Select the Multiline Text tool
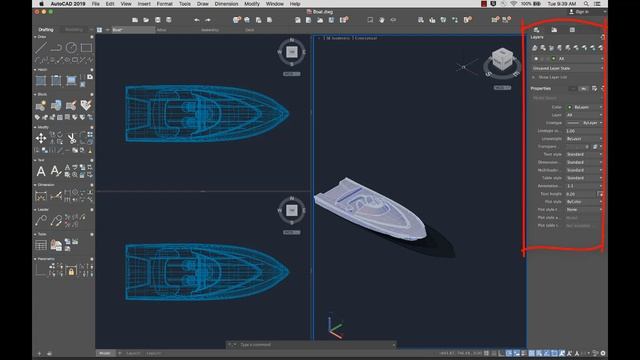Screen dimensions: 640x360 41,171
